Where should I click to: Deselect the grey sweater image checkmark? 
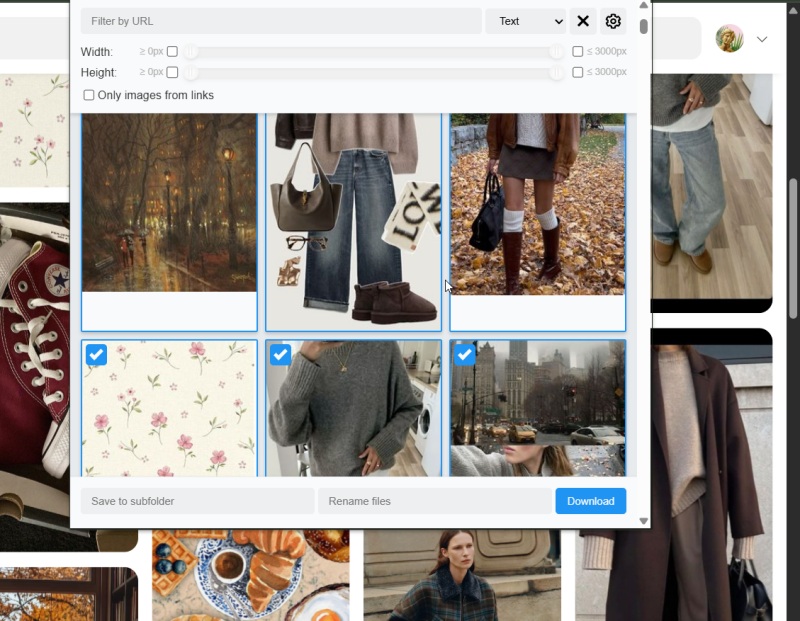click(x=280, y=355)
